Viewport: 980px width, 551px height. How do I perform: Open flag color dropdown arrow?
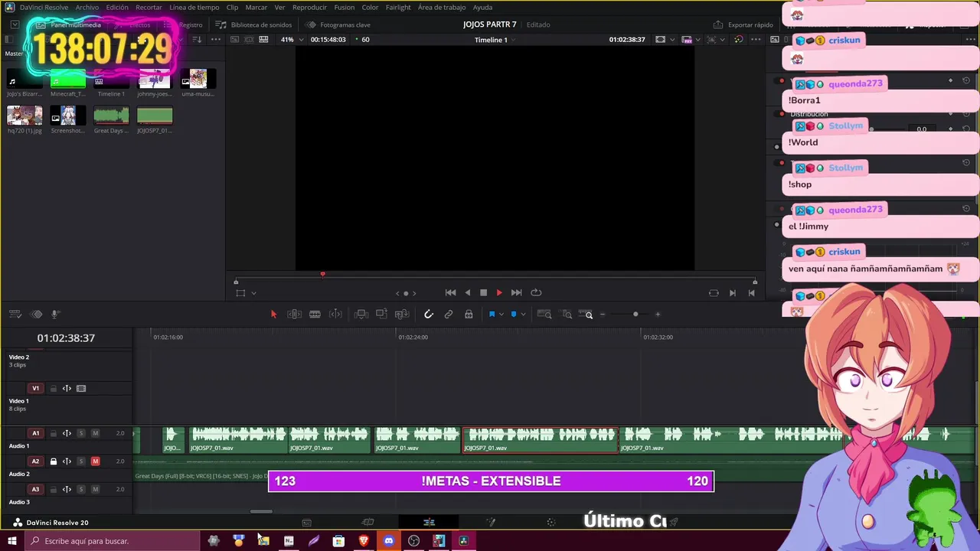click(x=501, y=315)
